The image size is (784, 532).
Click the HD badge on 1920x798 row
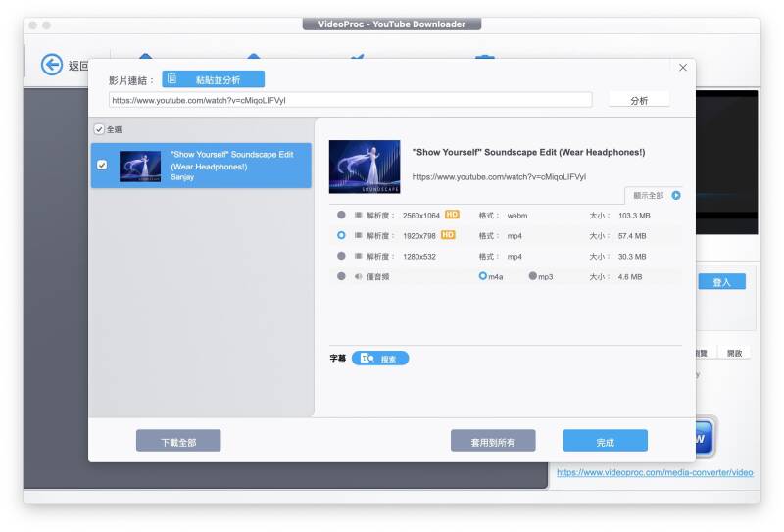(448, 235)
